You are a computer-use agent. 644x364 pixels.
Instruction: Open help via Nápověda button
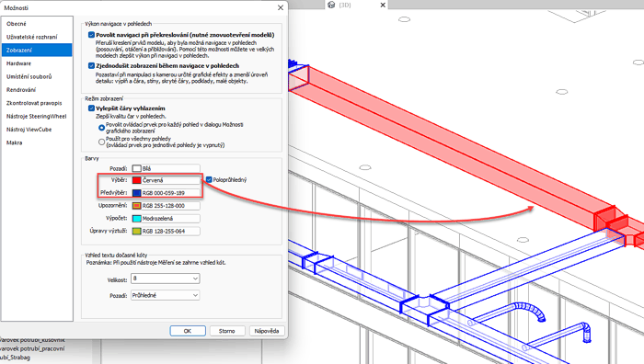(x=267, y=331)
